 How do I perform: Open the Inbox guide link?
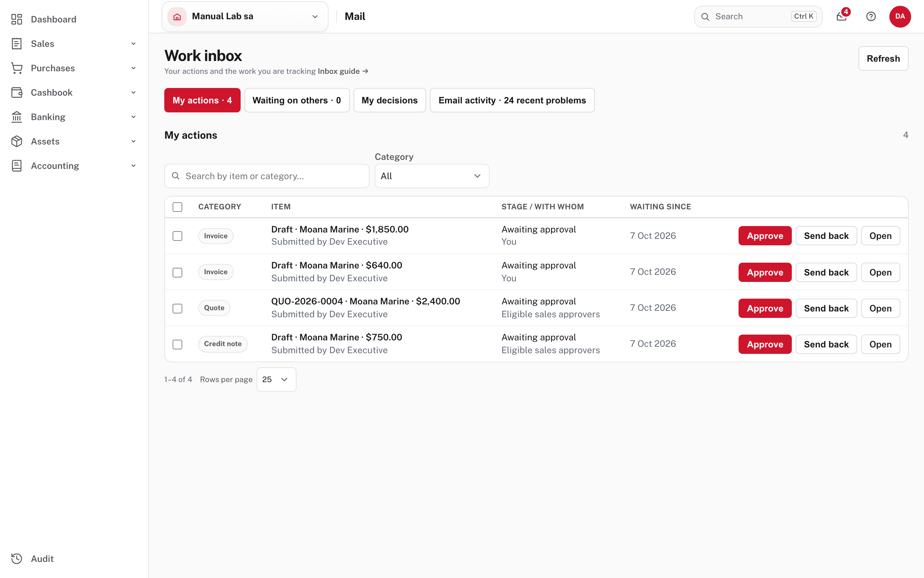pos(343,71)
